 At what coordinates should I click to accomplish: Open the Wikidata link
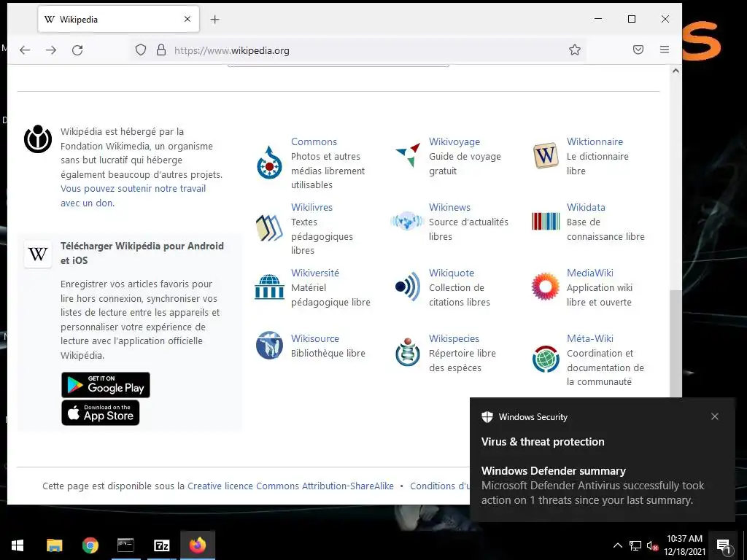coord(586,208)
